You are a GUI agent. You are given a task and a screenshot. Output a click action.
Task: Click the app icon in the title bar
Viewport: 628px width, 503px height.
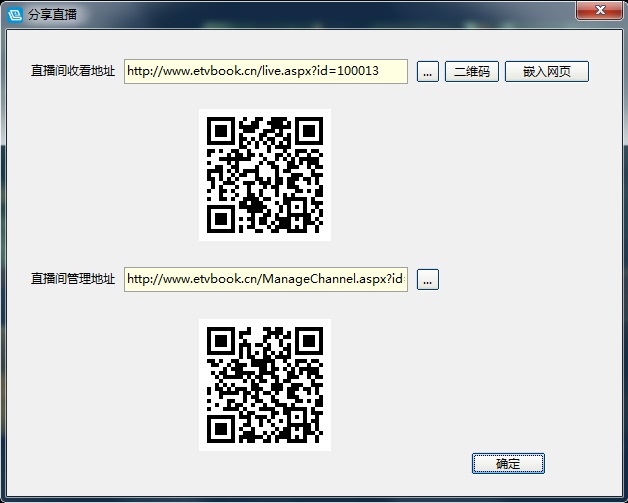15,15
